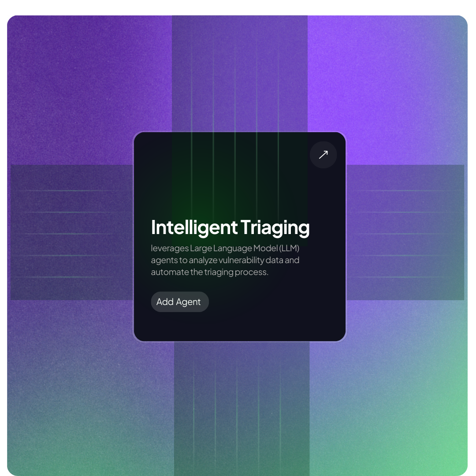Click the "(LLM)" abbreviation in the description
This screenshot has width=476, height=476.
pyautogui.click(x=289, y=248)
